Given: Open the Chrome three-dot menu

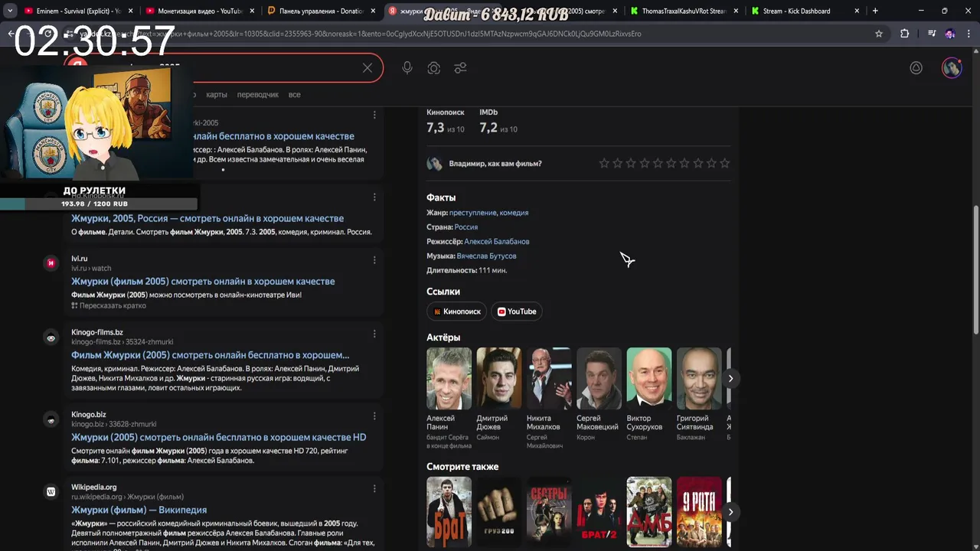Looking at the screenshot, I should tap(969, 34).
